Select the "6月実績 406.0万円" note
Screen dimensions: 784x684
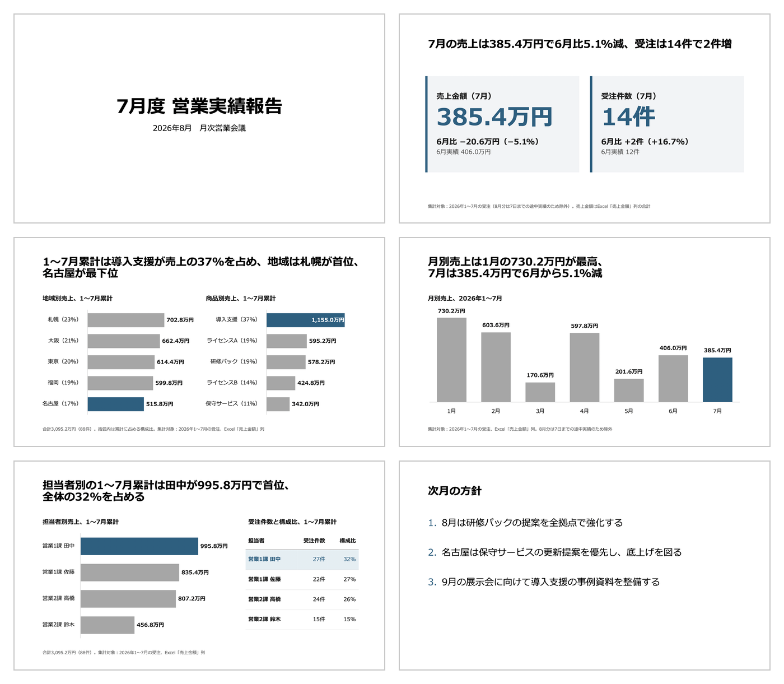click(x=464, y=152)
